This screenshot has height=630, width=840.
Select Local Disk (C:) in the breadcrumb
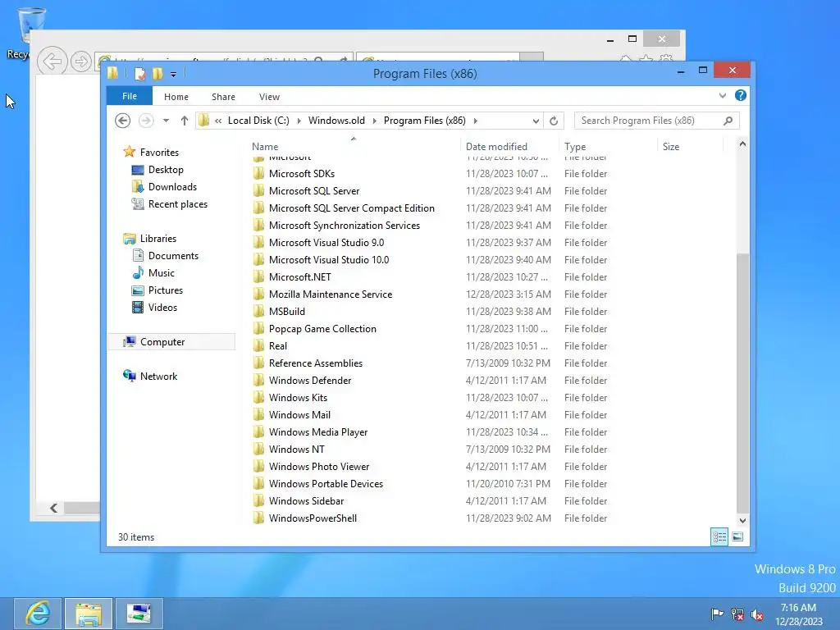click(258, 121)
